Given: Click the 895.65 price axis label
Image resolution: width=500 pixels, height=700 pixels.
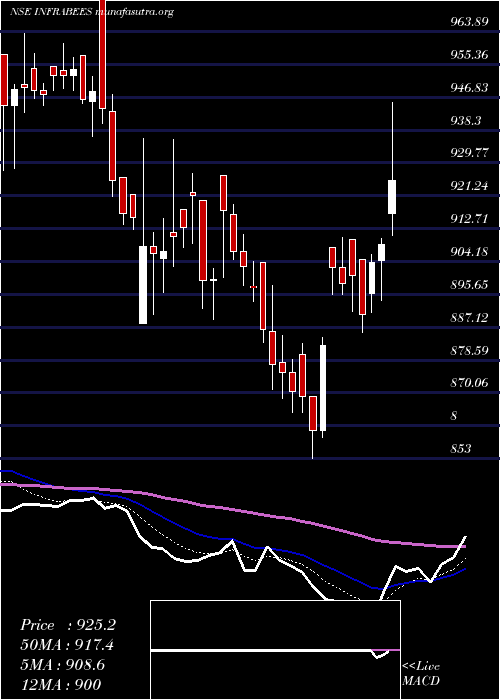Looking at the screenshot, I should [x=468, y=285].
